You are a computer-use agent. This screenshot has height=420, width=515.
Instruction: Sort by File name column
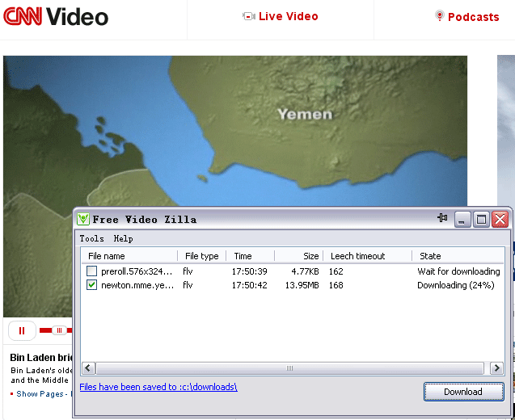tap(129, 256)
